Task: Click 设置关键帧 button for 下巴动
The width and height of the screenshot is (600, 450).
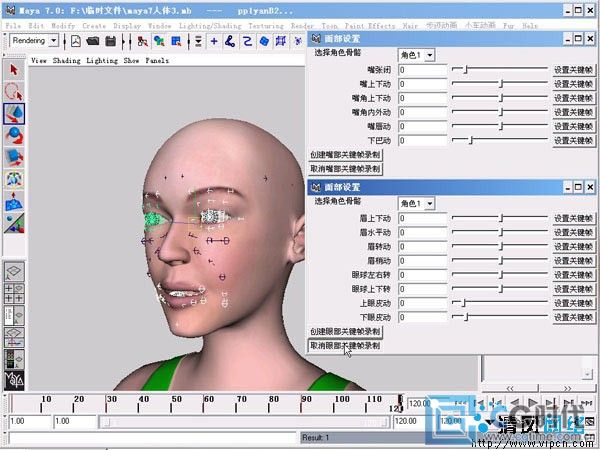Action: (574, 140)
